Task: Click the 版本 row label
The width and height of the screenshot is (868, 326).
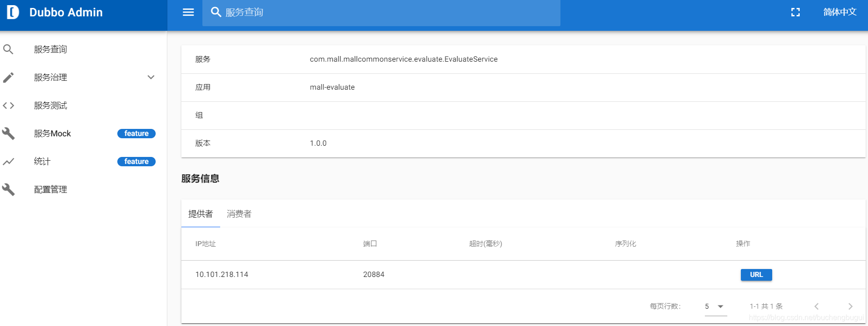Action: coord(203,143)
